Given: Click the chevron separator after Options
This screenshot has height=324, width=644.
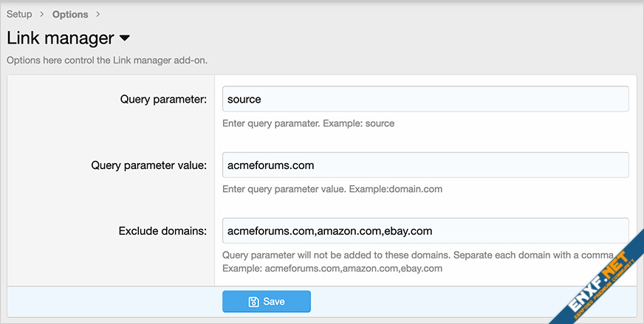Looking at the screenshot, I should click(x=98, y=14).
